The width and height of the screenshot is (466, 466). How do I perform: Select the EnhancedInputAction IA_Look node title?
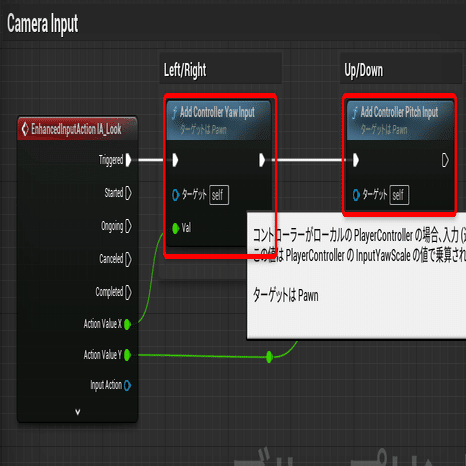tap(76, 129)
